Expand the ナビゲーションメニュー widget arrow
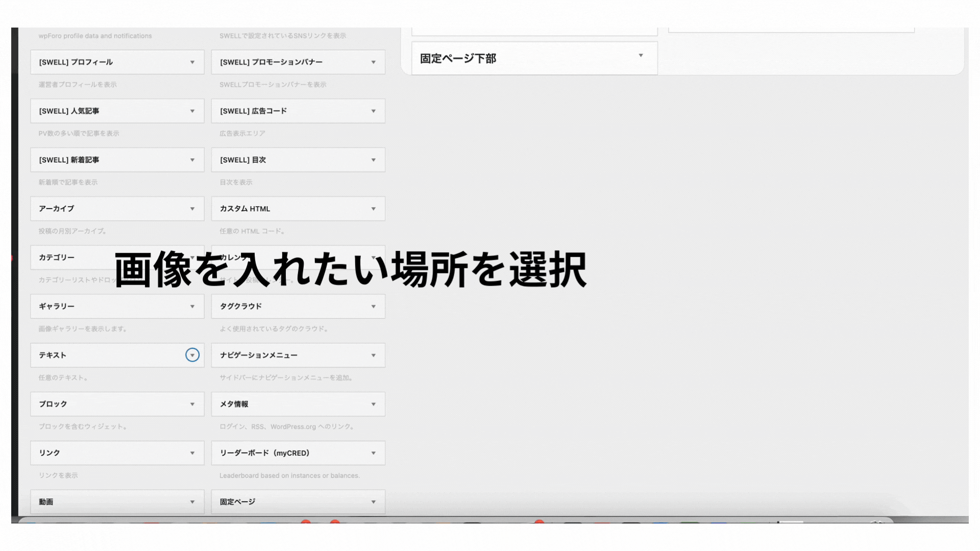 (x=374, y=355)
